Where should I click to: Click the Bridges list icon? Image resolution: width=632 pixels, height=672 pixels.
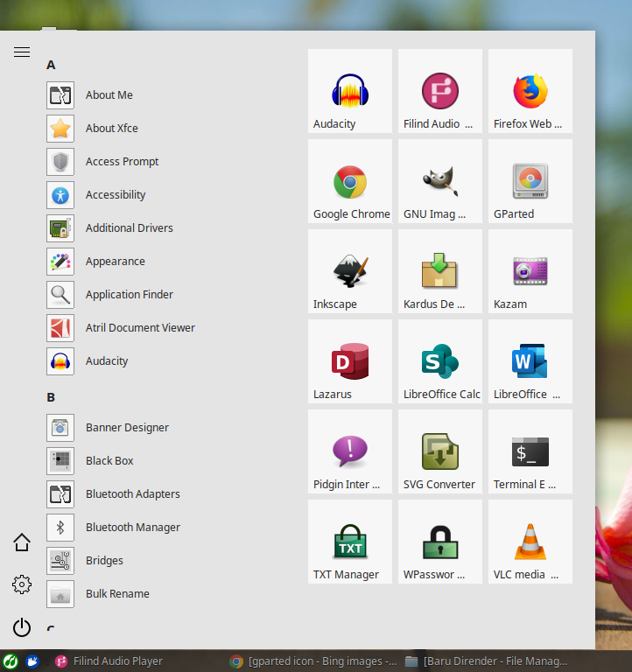[60, 561]
